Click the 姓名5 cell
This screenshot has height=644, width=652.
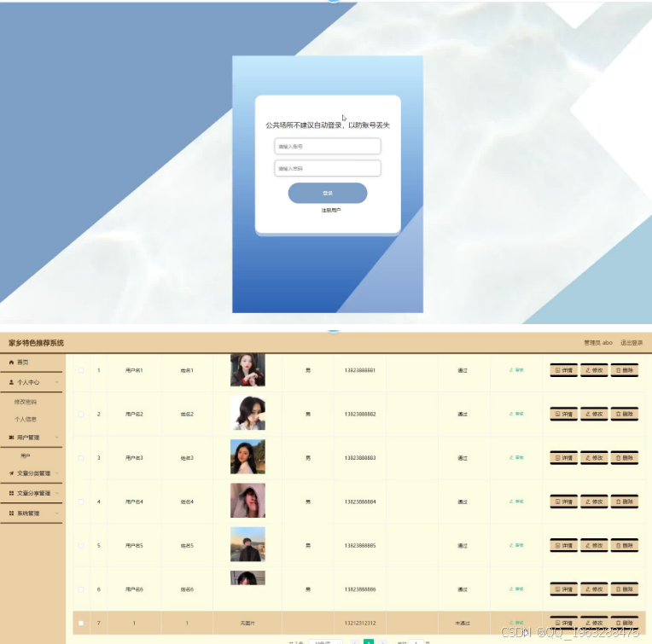(187, 546)
